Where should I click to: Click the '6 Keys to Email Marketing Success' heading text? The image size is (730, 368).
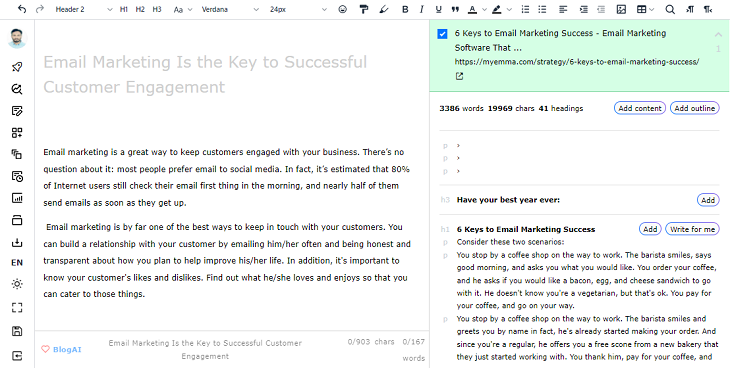pos(526,229)
